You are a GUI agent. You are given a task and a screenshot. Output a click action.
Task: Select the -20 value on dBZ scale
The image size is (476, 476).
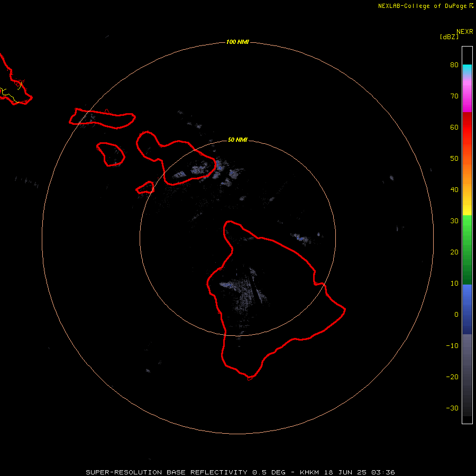coord(452,377)
